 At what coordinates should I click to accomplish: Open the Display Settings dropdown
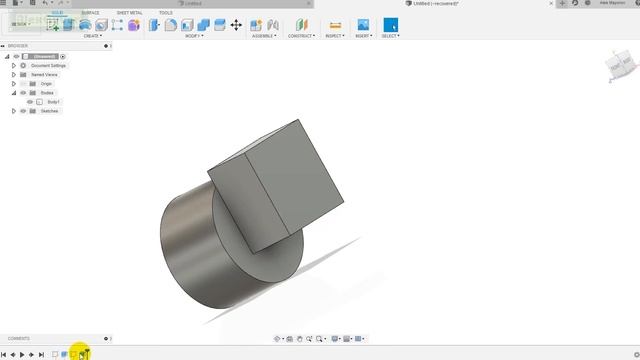336,339
